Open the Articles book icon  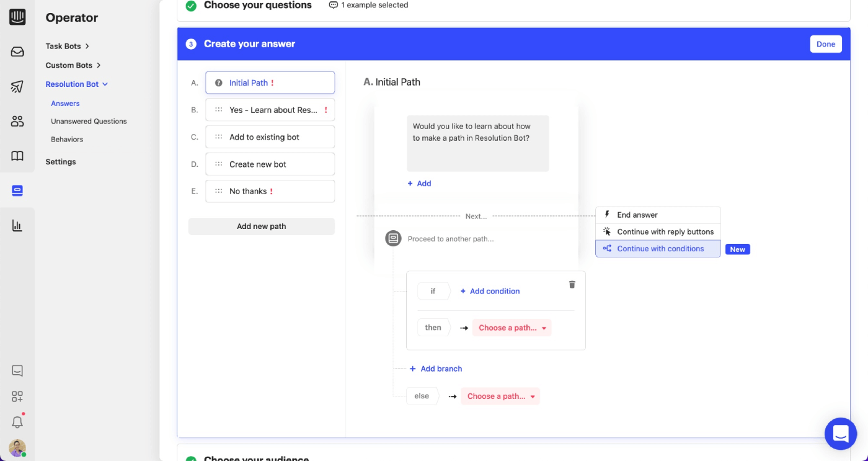(17, 156)
